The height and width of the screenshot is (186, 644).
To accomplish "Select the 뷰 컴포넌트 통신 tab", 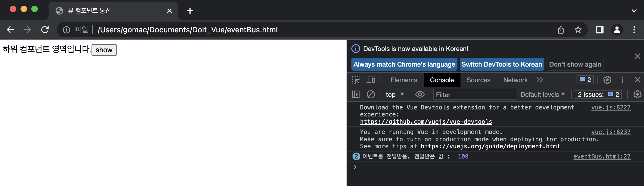I will pyautogui.click(x=113, y=11).
